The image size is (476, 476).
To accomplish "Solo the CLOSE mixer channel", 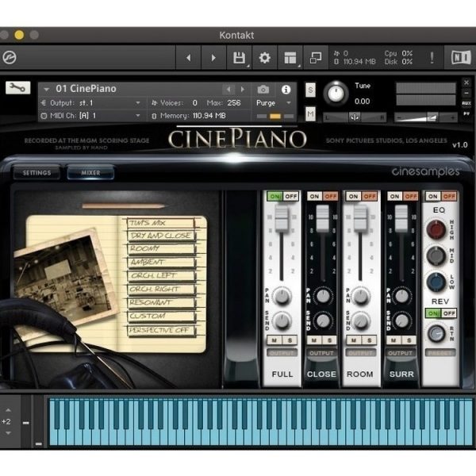I will click(x=330, y=340).
